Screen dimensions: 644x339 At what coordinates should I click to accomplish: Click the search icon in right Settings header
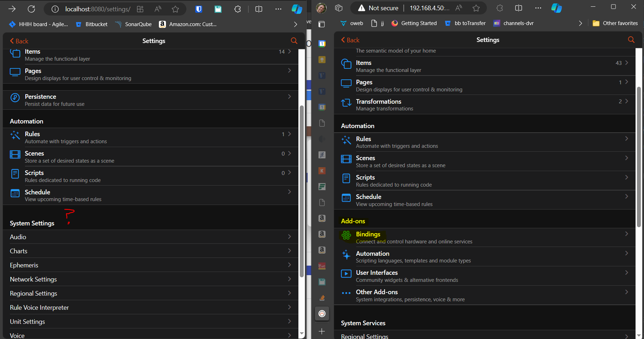click(631, 40)
